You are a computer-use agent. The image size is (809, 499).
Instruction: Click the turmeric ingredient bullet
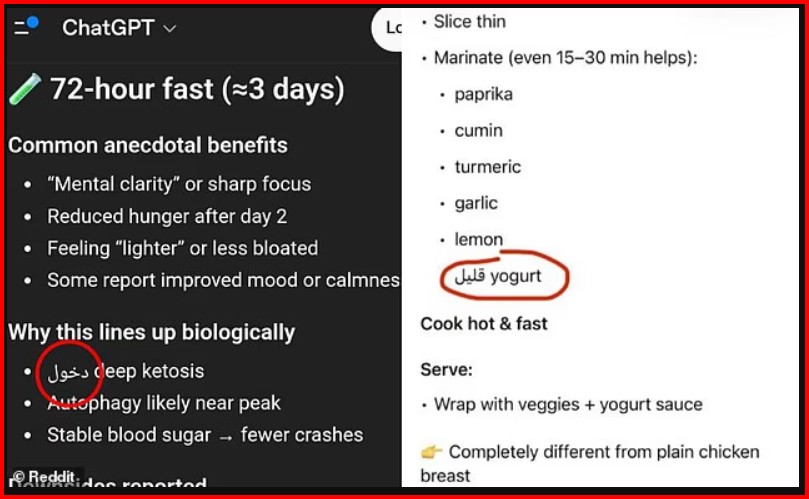pos(487,167)
